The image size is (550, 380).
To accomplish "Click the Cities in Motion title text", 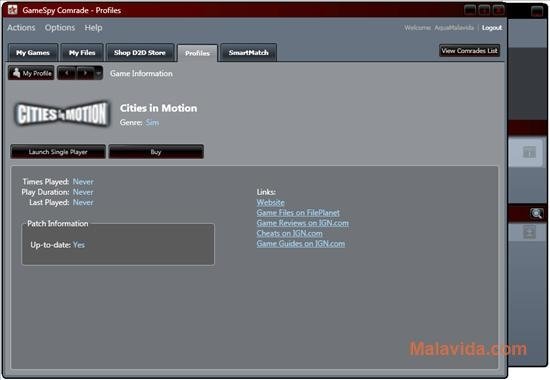I will (159, 108).
